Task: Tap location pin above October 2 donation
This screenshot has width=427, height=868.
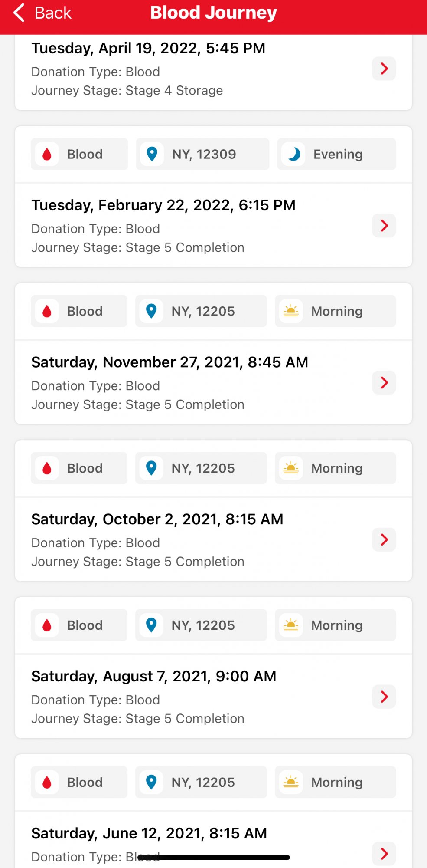Action: 151,468
